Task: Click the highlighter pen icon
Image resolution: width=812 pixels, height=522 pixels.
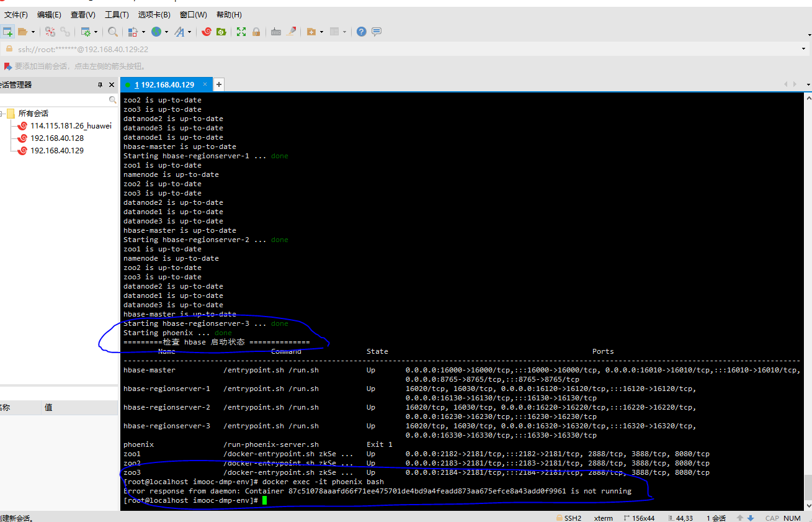Action: point(291,32)
